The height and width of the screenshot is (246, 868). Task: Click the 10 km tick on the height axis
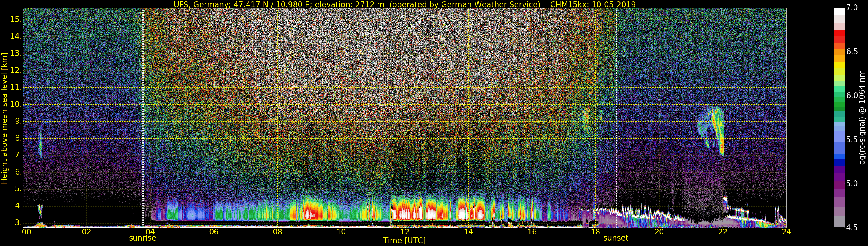[16, 104]
